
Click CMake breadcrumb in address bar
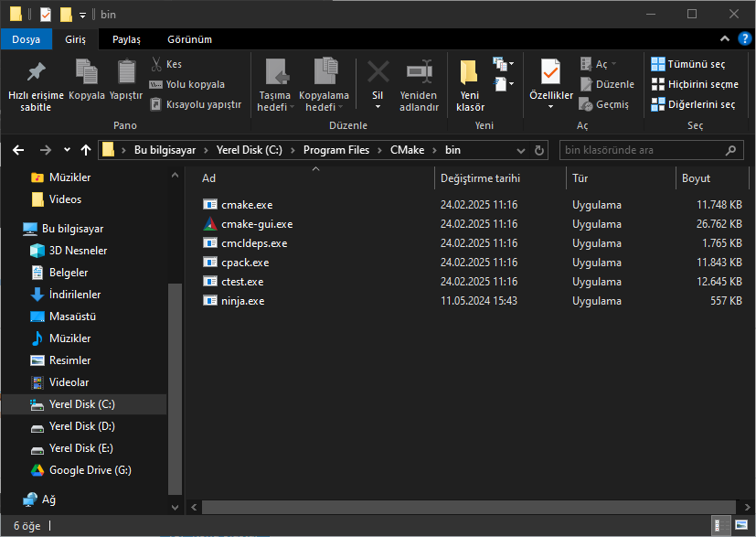[x=408, y=150]
